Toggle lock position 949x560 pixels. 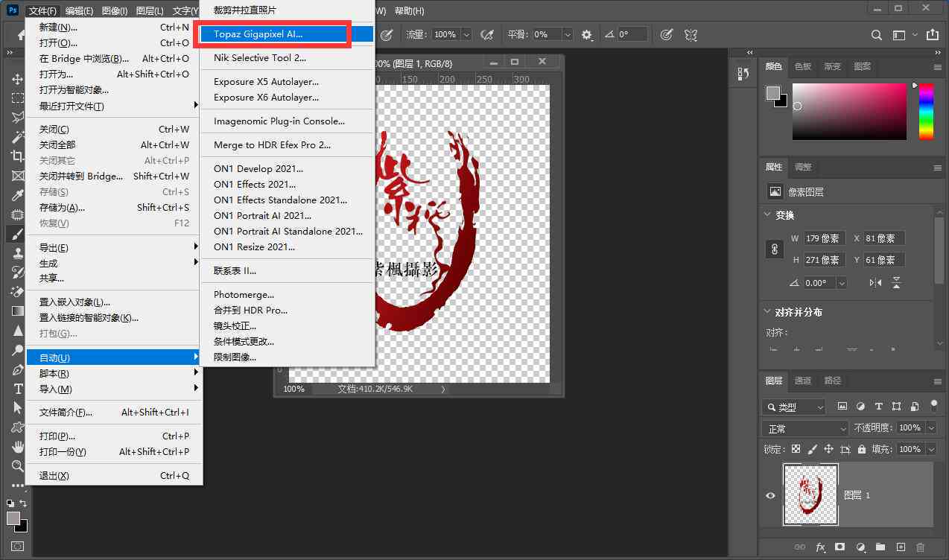click(828, 449)
